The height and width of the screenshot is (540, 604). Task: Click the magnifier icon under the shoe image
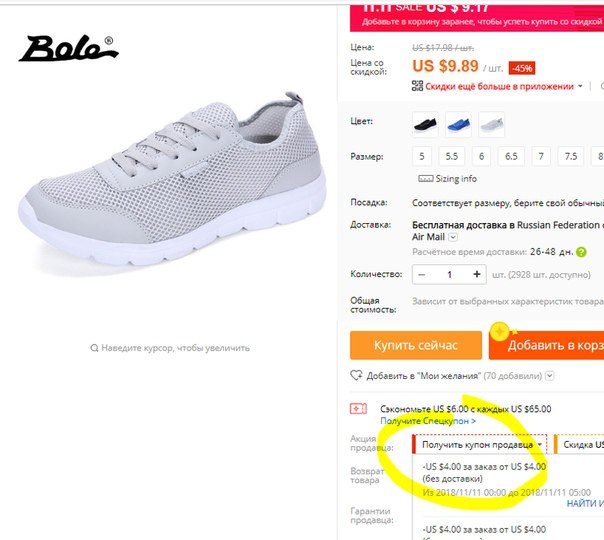tap(94, 348)
